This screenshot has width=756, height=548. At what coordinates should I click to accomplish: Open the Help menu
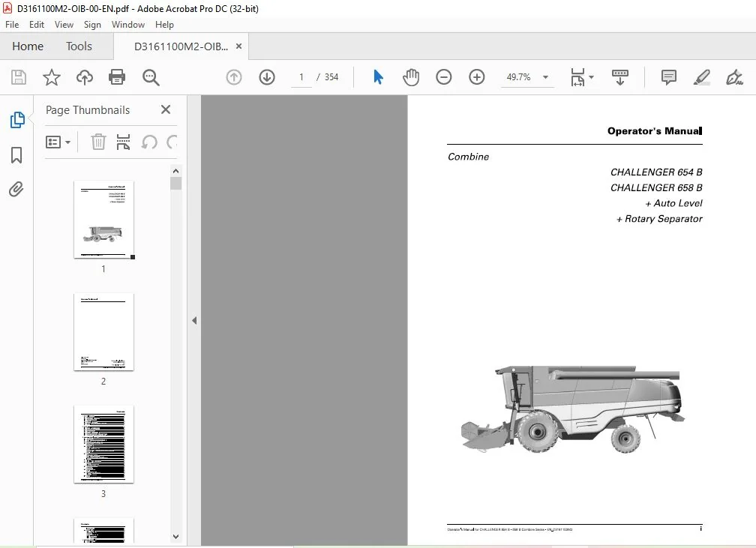pos(164,25)
